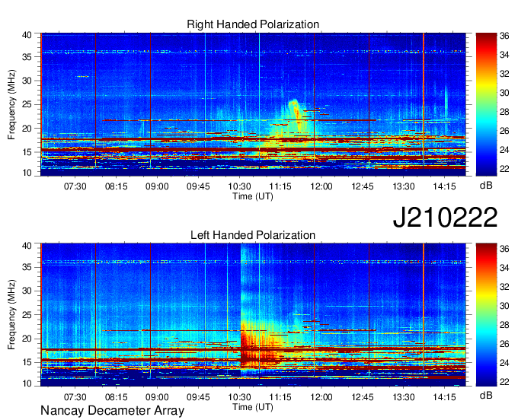This screenshot has height=420, width=518.
Task: Click the Left Handed plot's color bar
Action: point(486,314)
